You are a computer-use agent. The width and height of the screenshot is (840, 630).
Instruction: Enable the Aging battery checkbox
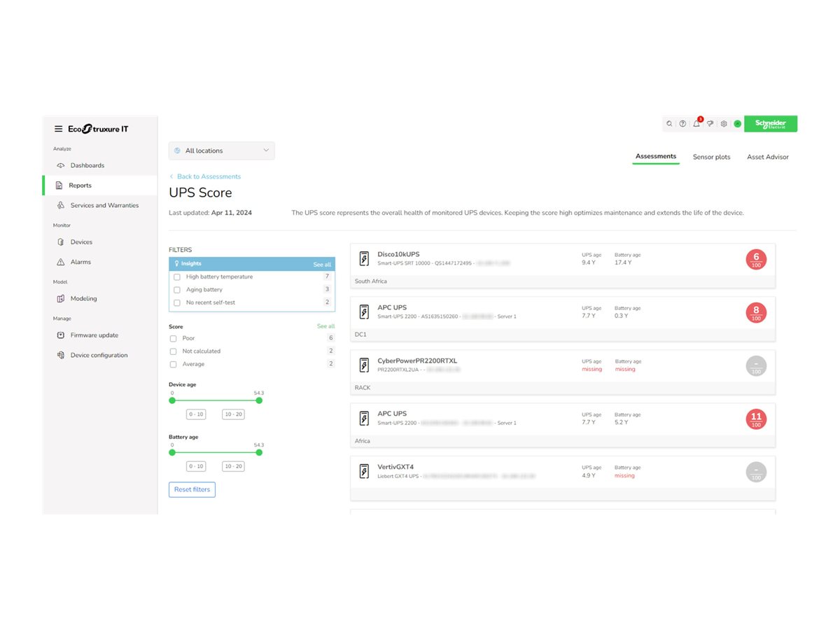177,290
